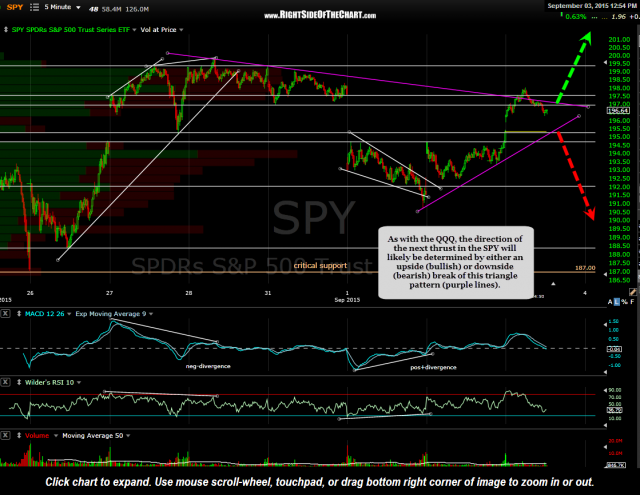Open the Moving Average 50 dropdown

tap(128, 435)
